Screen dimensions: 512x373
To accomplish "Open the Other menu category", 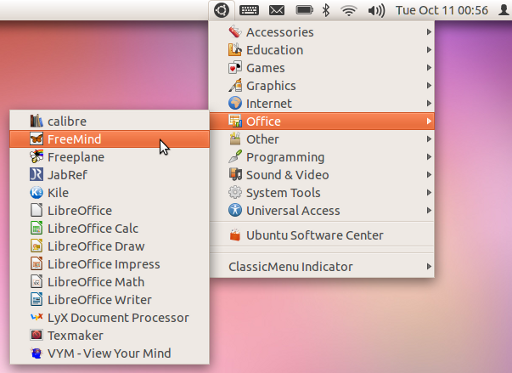I will [322, 139].
